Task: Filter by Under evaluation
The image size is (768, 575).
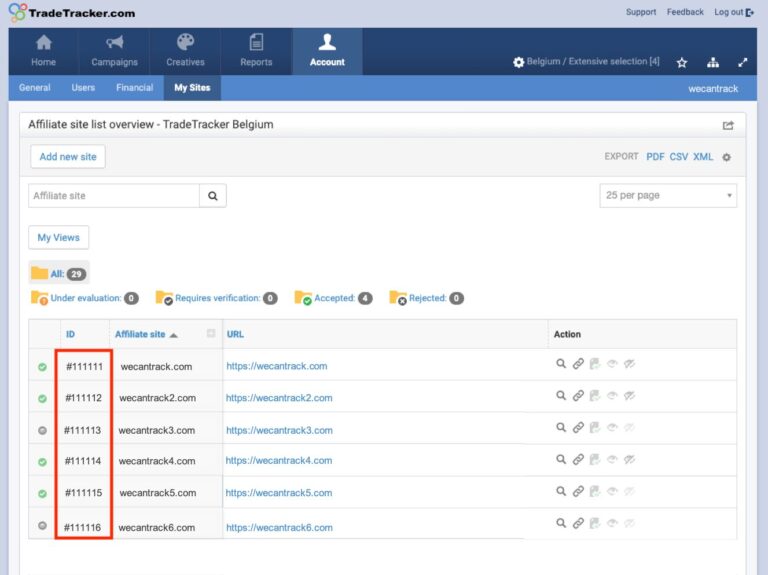Action: (85, 298)
